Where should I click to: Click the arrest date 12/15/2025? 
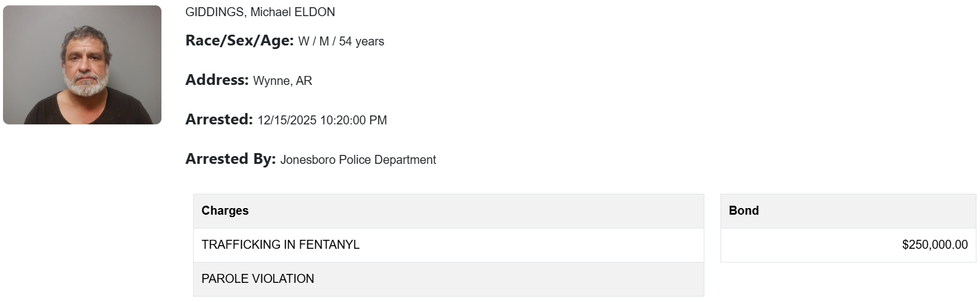pos(287,120)
